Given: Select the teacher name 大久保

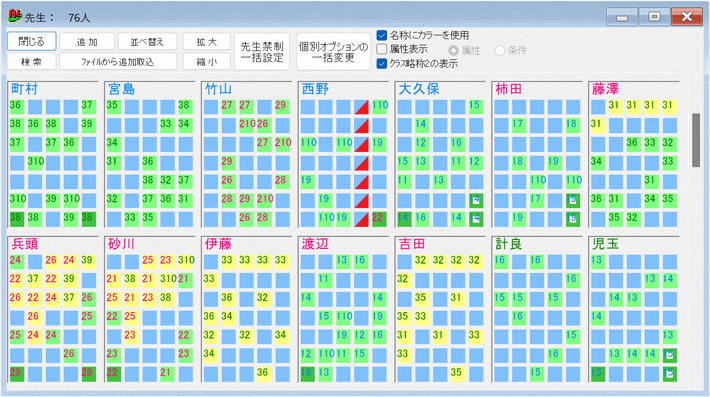Looking at the screenshot, I should [419, 89].
